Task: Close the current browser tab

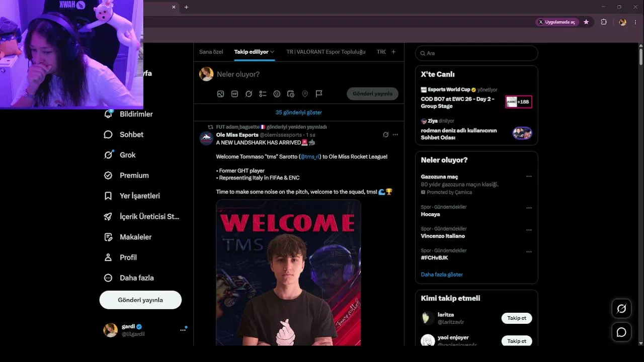Action: coord(174,7)
